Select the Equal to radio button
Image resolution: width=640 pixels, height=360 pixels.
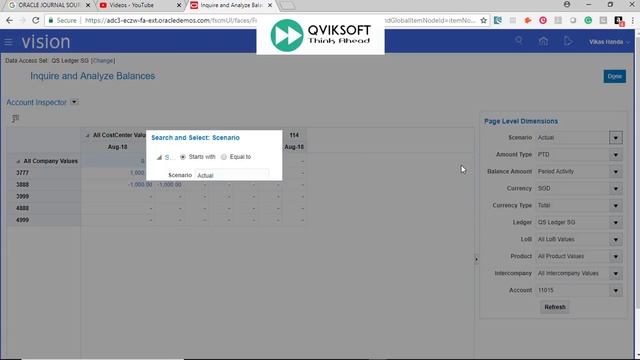224,157
